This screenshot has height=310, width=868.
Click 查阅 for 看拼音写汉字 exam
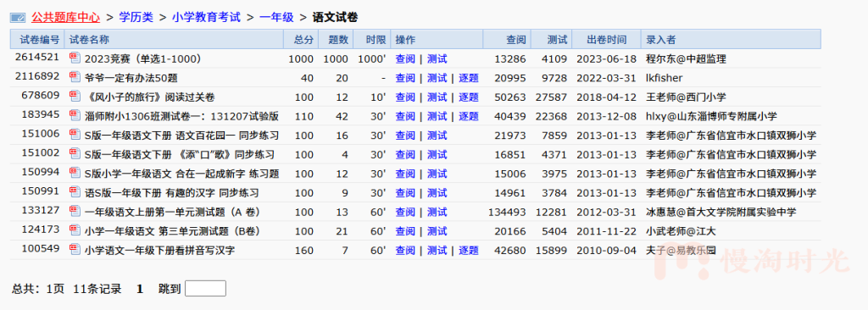[x=405, y=250]
